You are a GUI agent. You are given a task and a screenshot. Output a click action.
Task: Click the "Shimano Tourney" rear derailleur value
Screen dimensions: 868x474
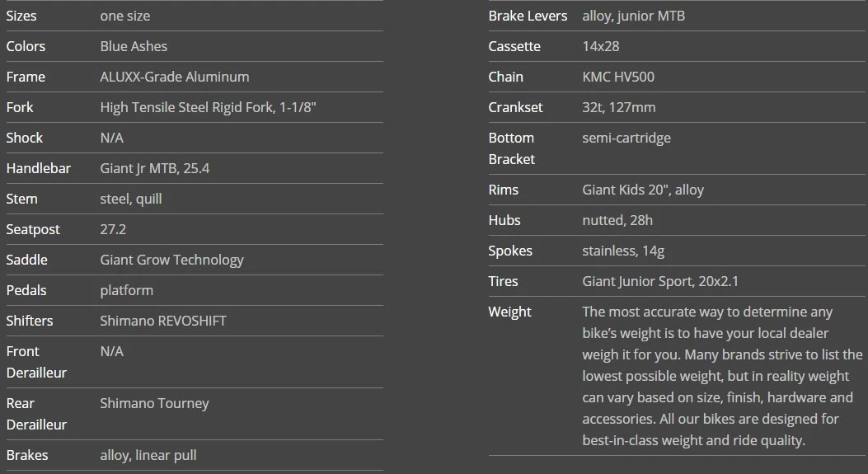click(154, 403)
